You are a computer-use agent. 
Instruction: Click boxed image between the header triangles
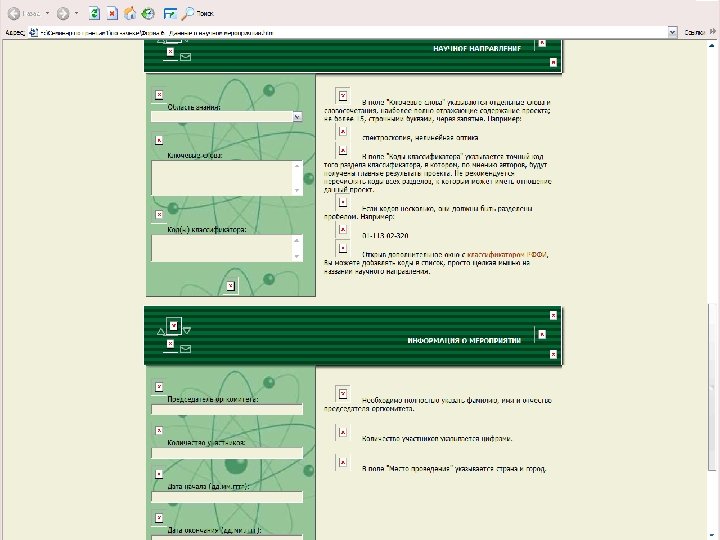(x=174, y=326)
